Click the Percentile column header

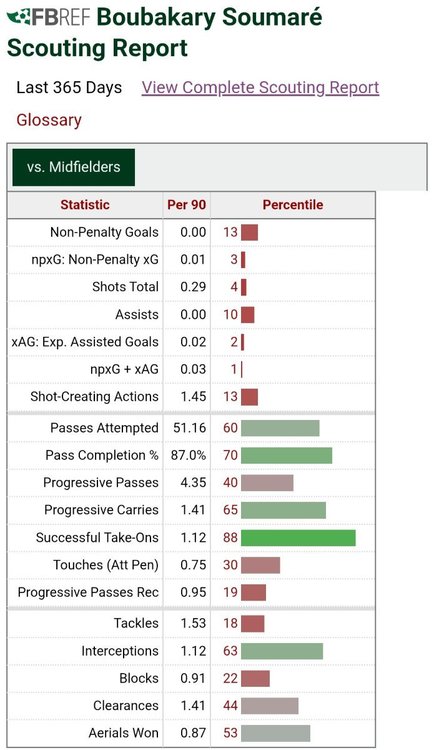[293, 205]
